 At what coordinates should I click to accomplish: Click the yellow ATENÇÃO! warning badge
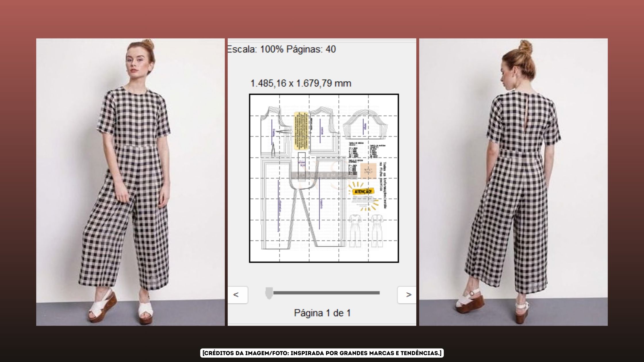click(363, 191)
